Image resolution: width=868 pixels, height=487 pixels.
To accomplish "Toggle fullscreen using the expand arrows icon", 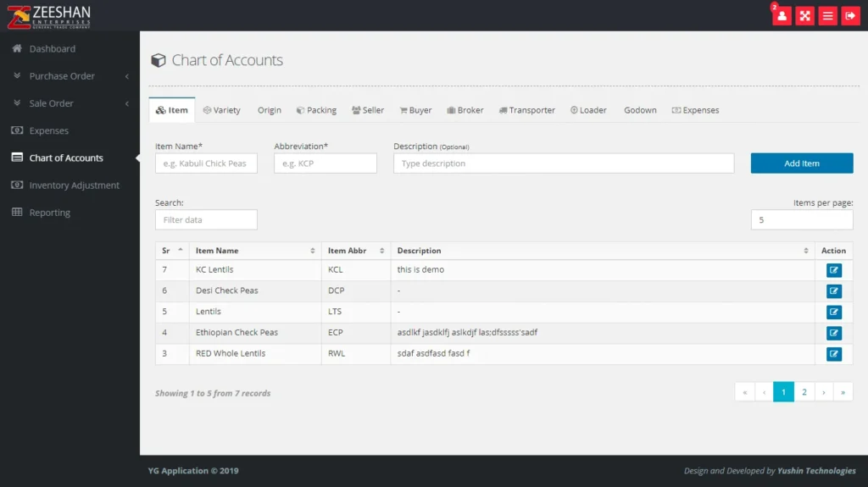I will pyautogui.click(x=804, y=15).
